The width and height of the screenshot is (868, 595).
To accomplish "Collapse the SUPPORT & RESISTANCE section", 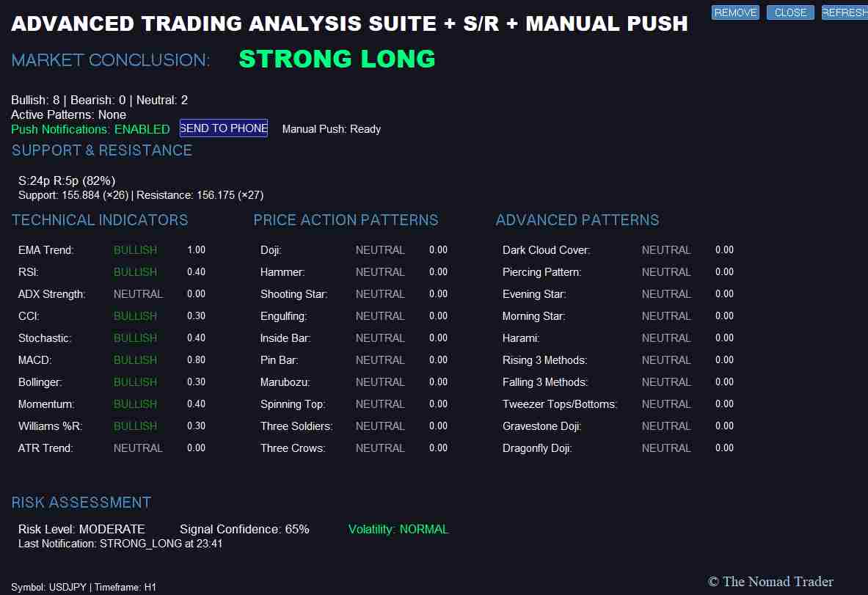I will (101, 150).
